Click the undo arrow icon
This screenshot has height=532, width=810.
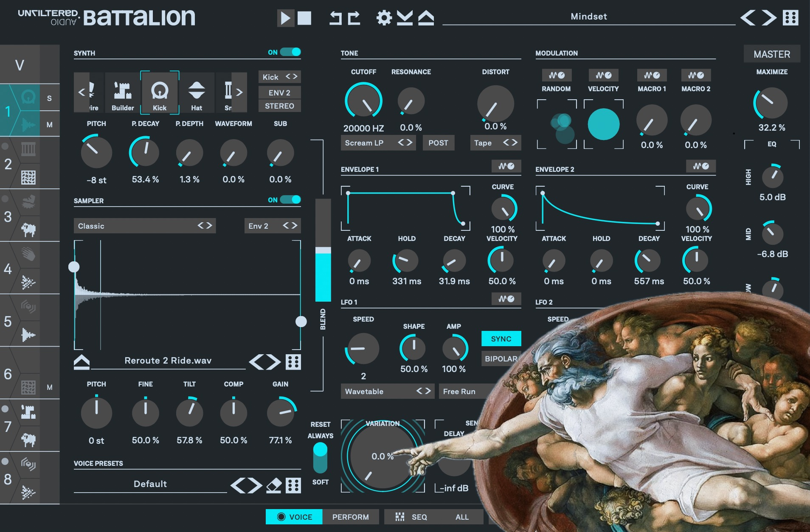coord(336,18)
